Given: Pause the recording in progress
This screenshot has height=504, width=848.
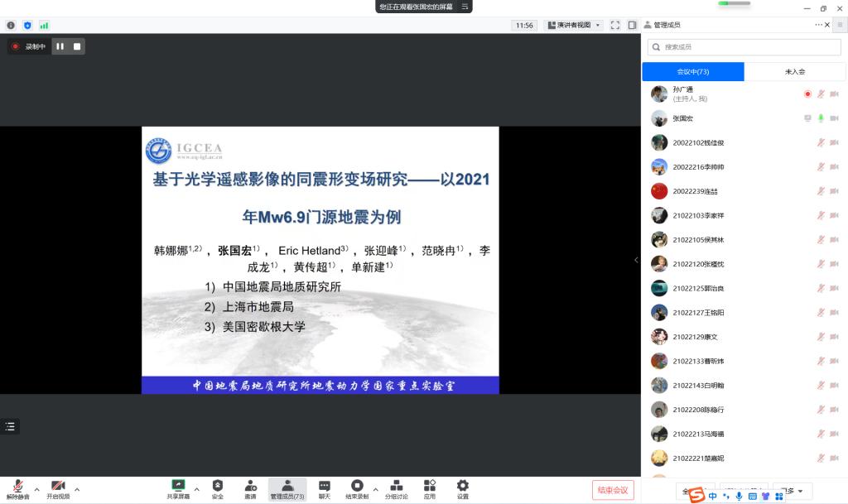Looking at the screenshot, I should pyautogui.click(x=60, y=46).
